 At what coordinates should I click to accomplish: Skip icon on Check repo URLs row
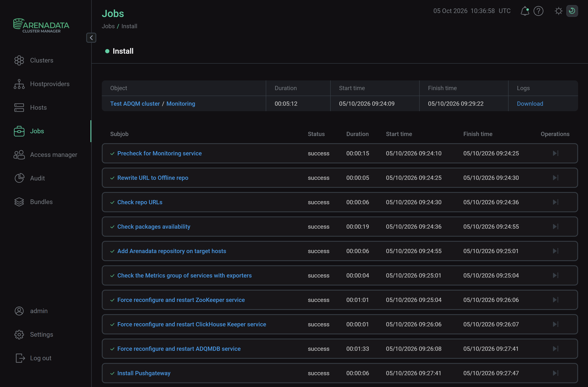555,202
